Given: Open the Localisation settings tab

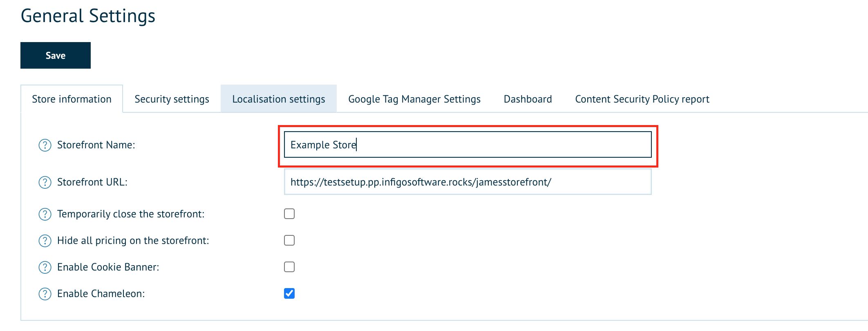Looking at the screenshot, I should [x=279, y=99].
